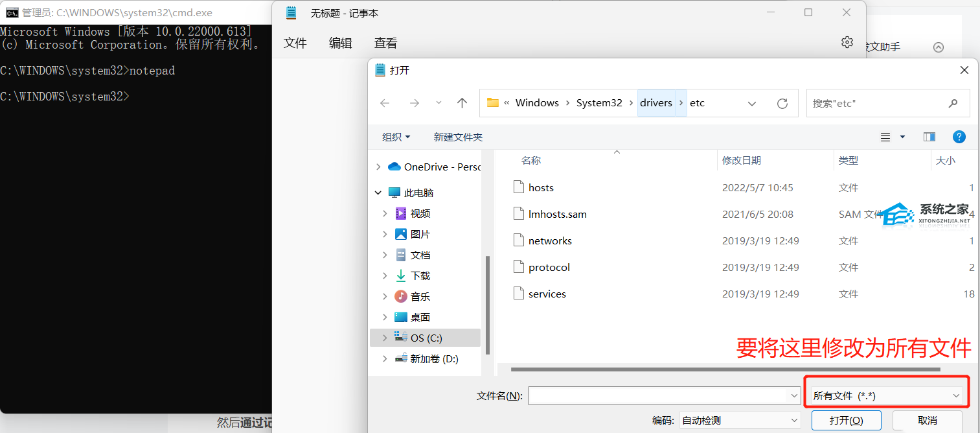Click the cmd.exe title bar icon
This screenshot has height=433, width=980.
(x=12, y=12)
